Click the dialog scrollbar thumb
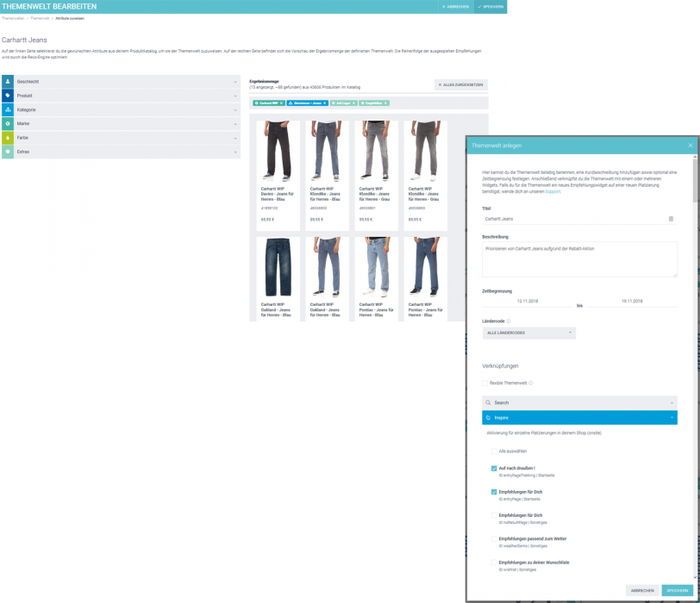Image resolution: width=700 pixels, height=603 pixels. point(695,181)
